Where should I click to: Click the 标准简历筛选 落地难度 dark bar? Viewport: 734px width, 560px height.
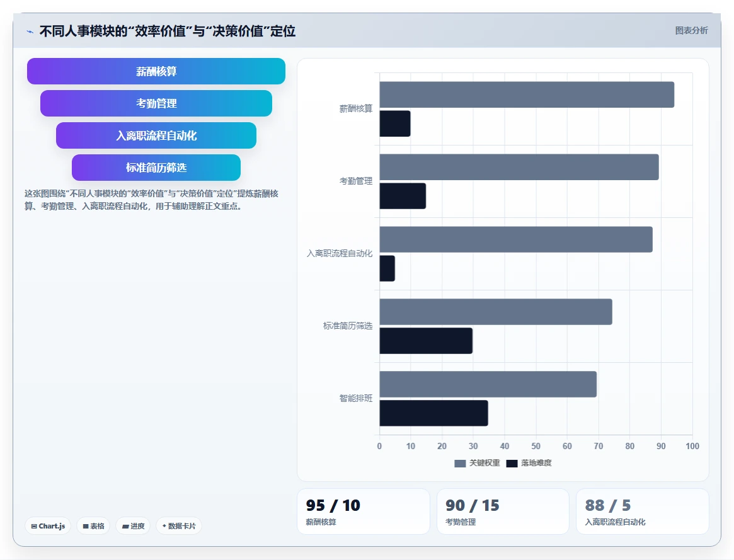click(426, 341)
